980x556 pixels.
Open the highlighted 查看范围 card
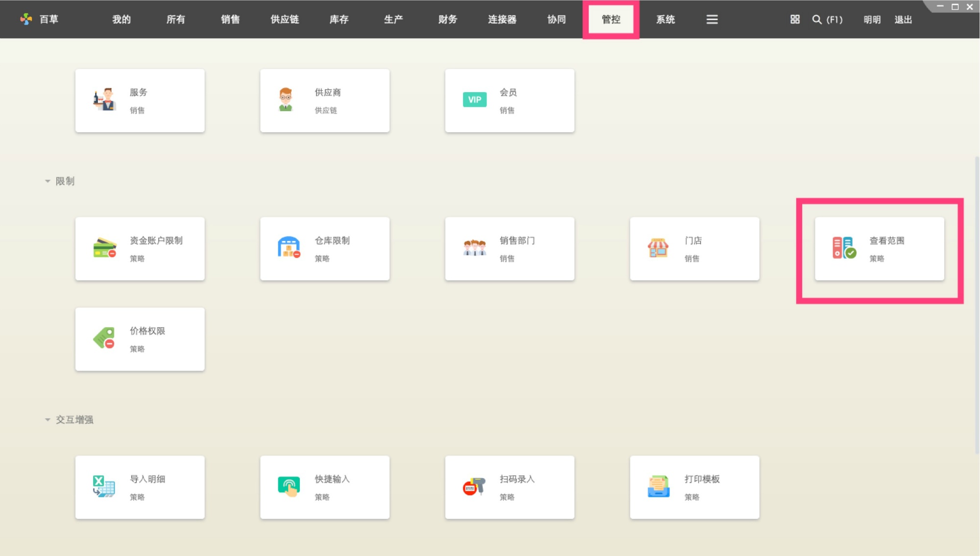coord(879,248)
